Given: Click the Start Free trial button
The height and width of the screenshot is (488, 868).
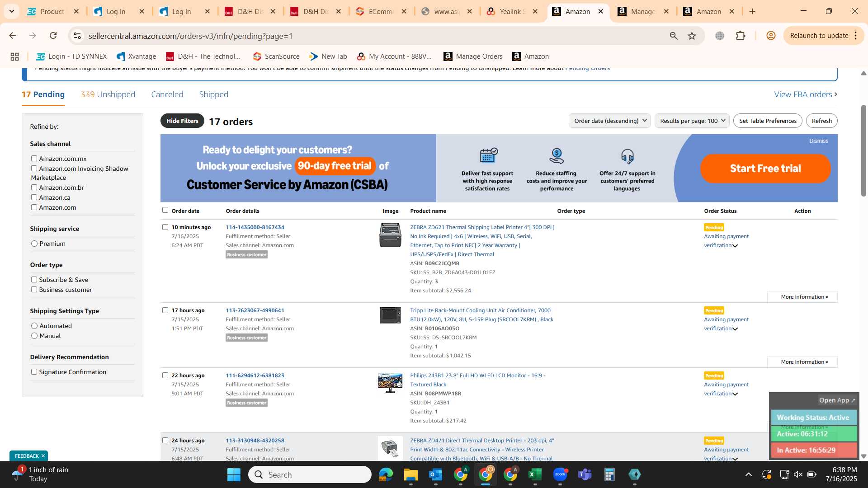Looking at the screenshot, I should coord(765,169).
